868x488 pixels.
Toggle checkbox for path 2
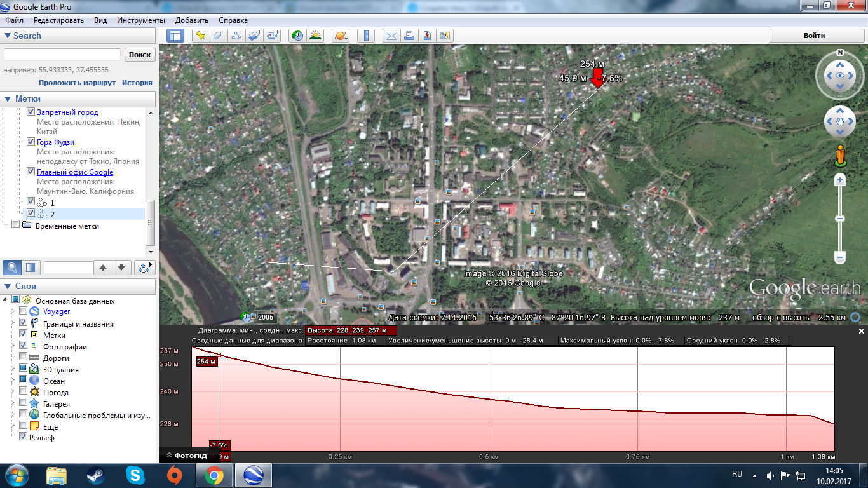point(31,213)
